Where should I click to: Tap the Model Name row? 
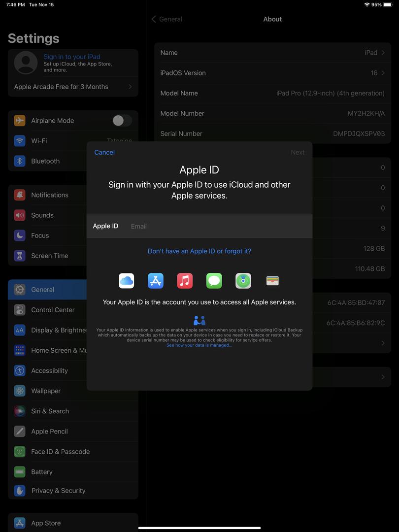(x=272, y=93)
